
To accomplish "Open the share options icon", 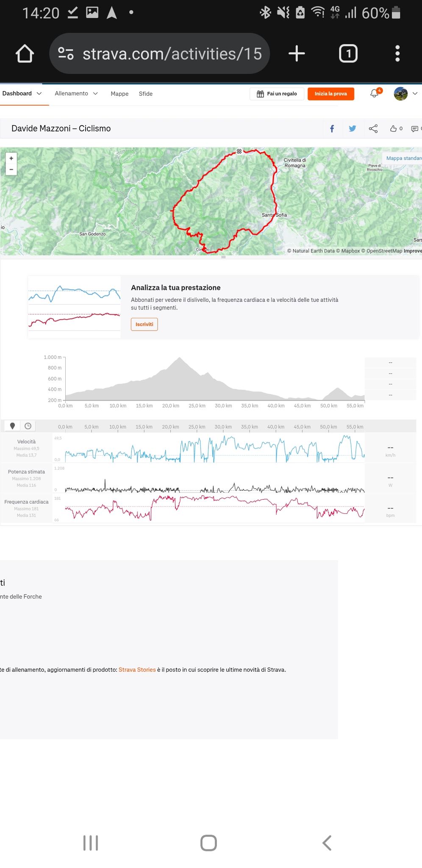I will point(373,128).
